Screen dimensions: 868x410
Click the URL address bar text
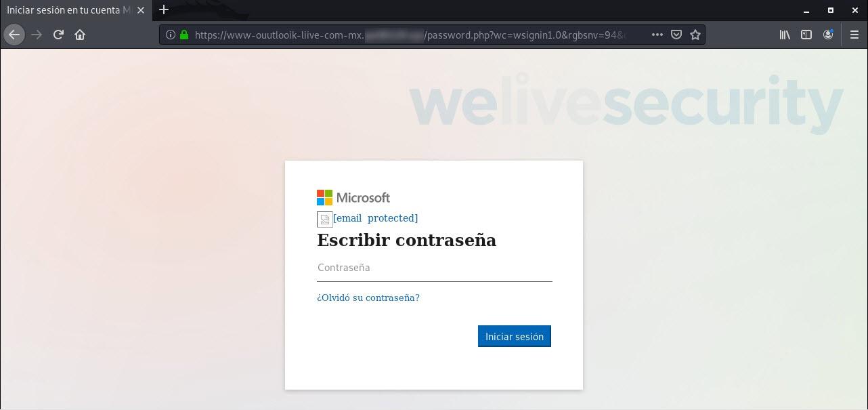point(410,35)
